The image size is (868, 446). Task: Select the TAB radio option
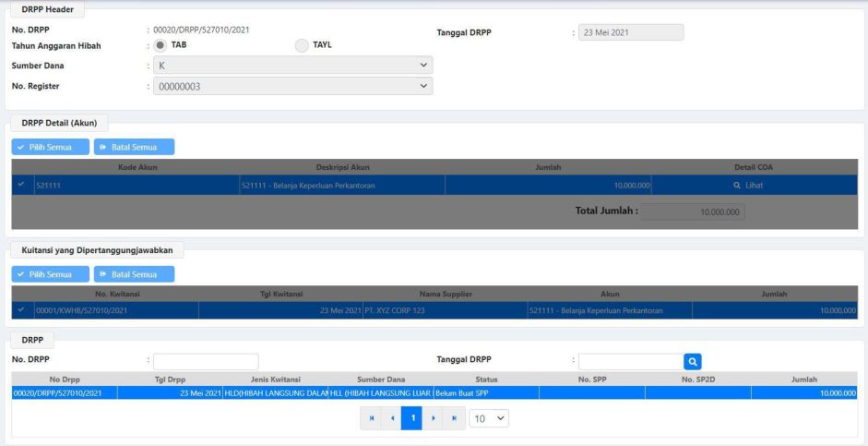pyautogui.click(x=160, y=45)
